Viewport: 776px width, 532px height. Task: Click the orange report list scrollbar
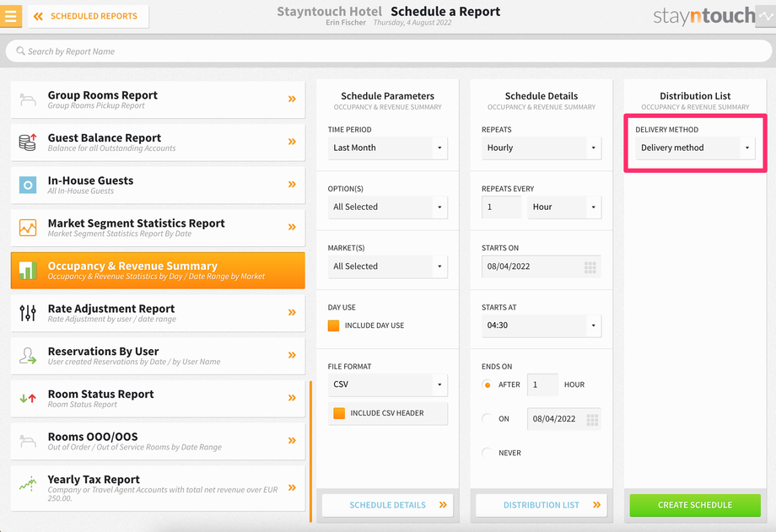click(x=310, y=451)
